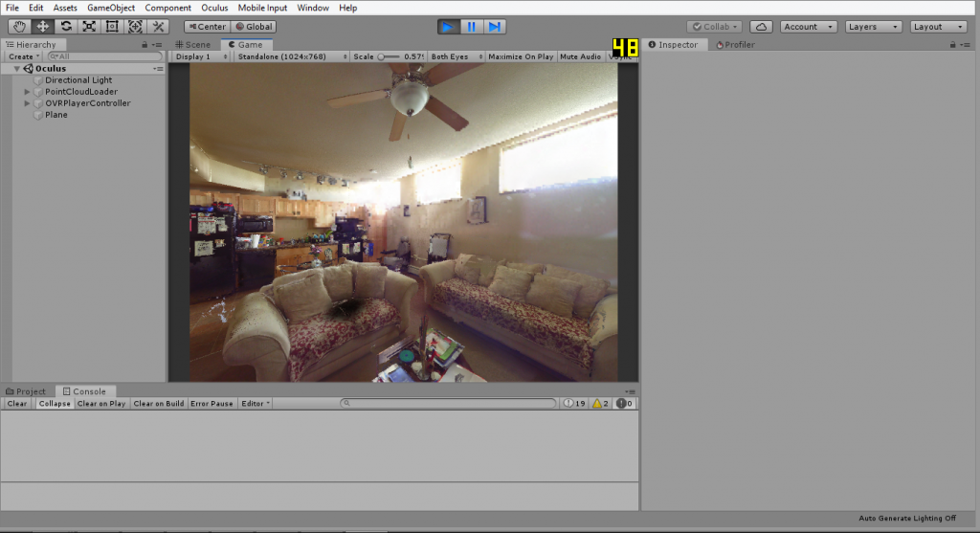
Task: Select the Rotate tool
Action: 66,26
